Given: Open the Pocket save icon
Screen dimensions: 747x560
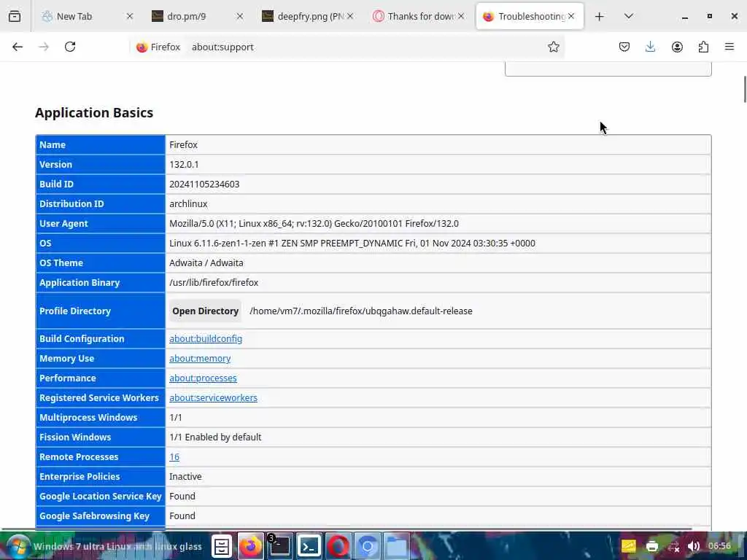Looking at the screenshot, I should coord(624,47).
